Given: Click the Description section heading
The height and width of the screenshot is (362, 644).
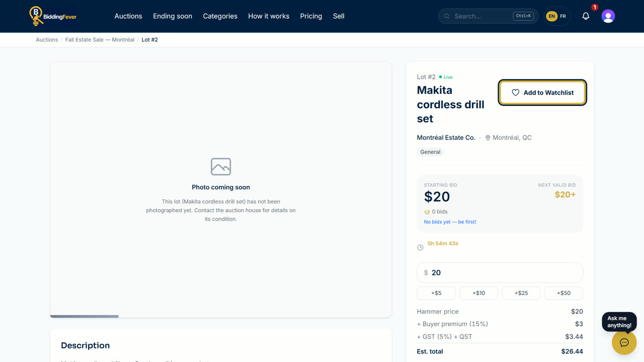Looking at the screenshot, I should click(x=85, y=345).
